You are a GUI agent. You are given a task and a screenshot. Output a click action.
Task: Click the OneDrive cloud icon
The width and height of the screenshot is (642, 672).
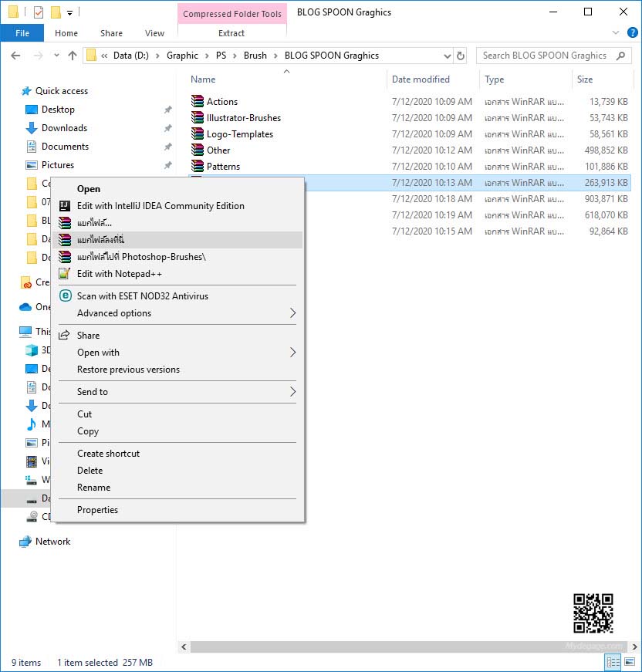point(25,307)
